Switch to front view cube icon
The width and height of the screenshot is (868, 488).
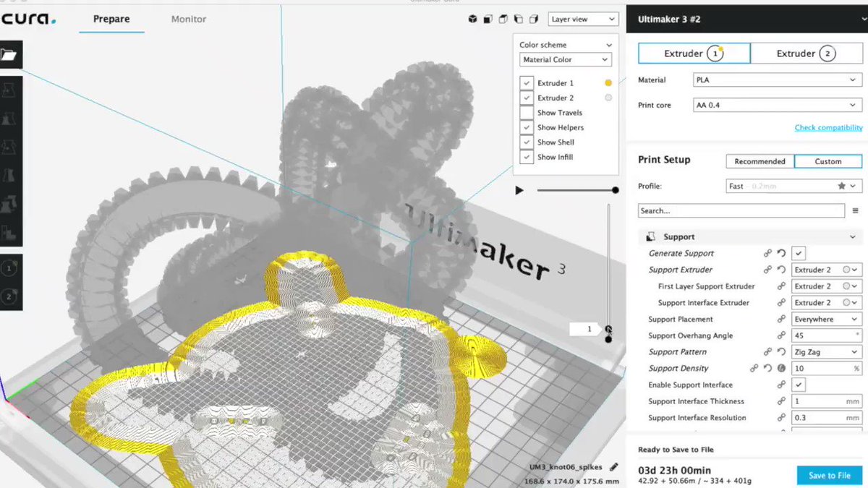[488, 20]
